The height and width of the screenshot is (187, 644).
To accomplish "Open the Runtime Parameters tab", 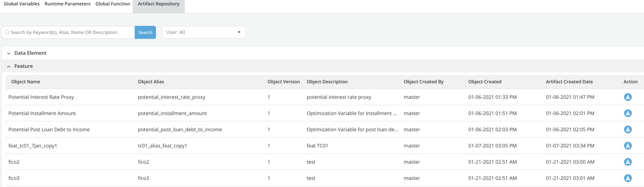I will pyautogui.click(x=68, y=4).
